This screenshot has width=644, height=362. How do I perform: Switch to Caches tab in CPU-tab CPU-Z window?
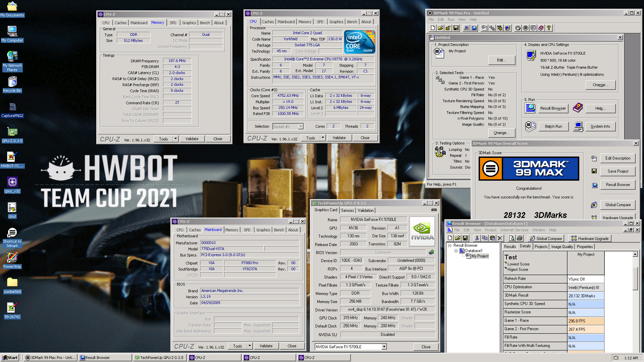point(268,22)
